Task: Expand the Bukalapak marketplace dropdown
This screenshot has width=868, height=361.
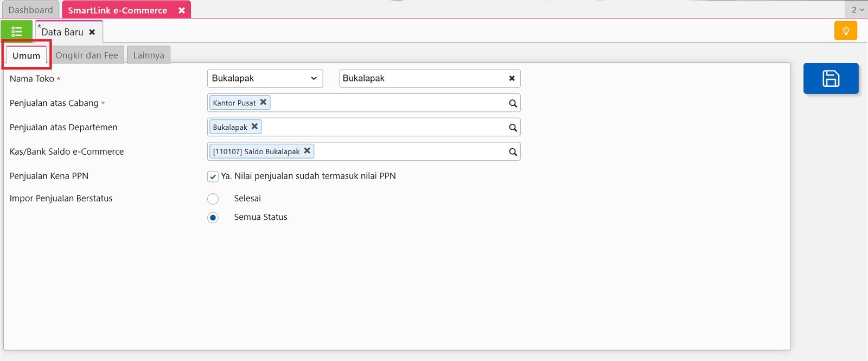Action: coord(265,79)
